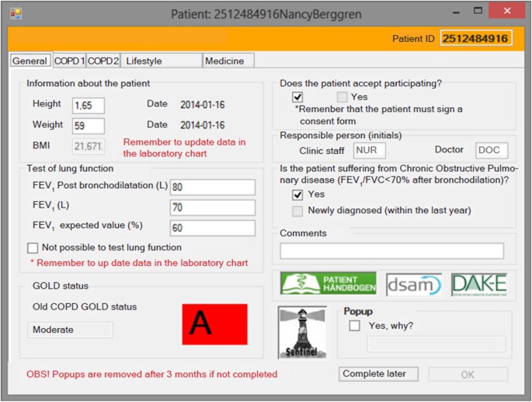Toggle the 'Newly diagnosed' checkbox
Viewport: 532px width, 402px height.
pyautogui.click(x=297, y=211)
